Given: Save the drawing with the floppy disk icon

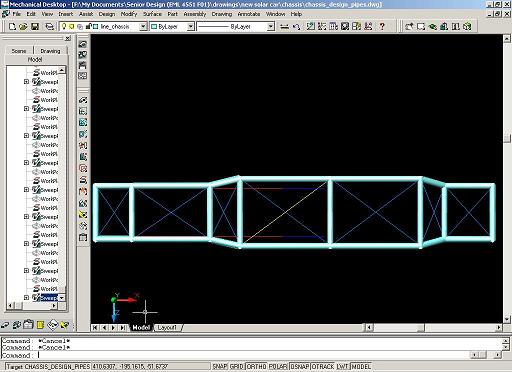Looking at the screenshot, I should point(35,27).
